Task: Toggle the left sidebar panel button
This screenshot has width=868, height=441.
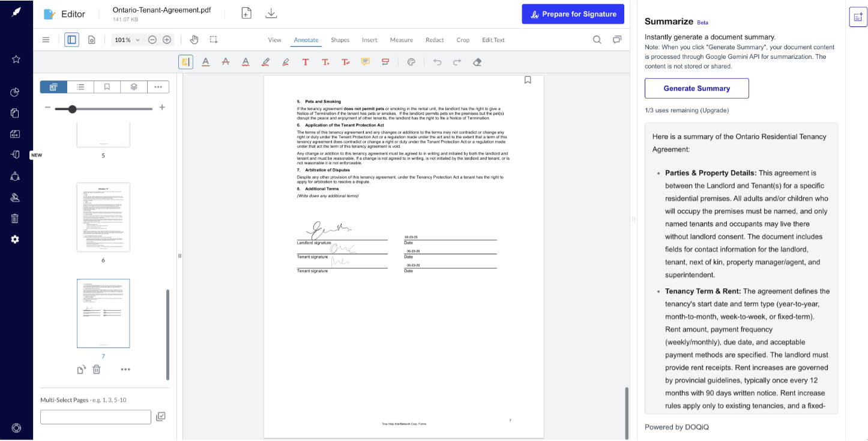Action: pyautogui.click(x=71, y=40)
